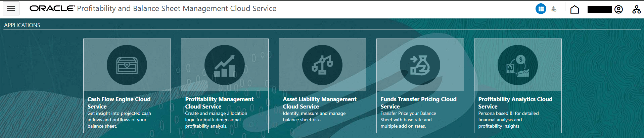Click the blue application grid icon
Viewport: 644px width, 138px height.
coord(541,9)
